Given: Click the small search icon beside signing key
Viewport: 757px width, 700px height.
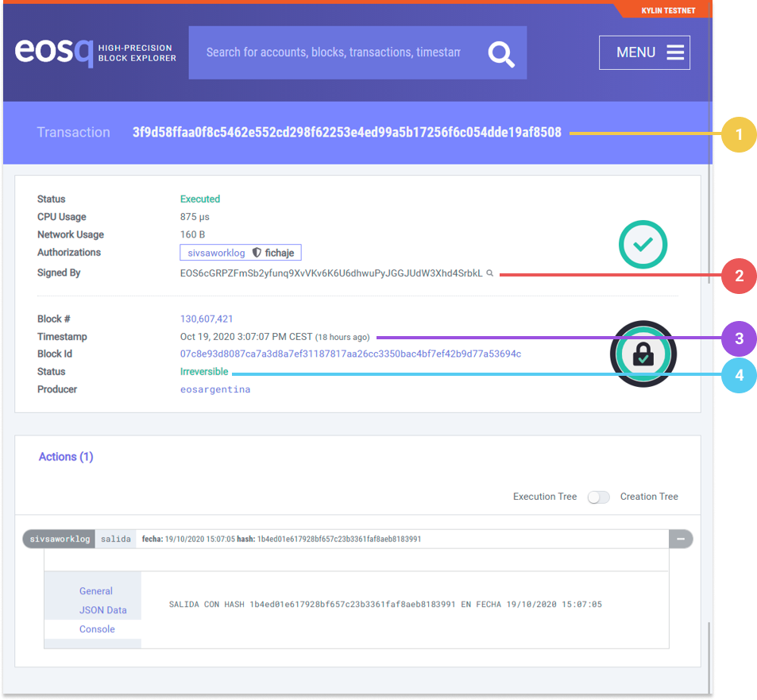Looking at the screenshot, I should pos(490,273).
